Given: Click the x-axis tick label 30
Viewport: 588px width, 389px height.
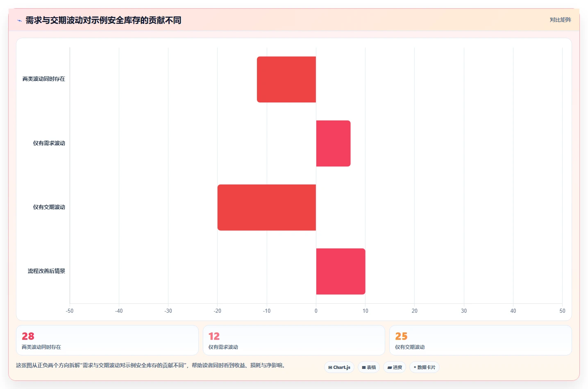Looking at the screenshot, I should (464, 311).
